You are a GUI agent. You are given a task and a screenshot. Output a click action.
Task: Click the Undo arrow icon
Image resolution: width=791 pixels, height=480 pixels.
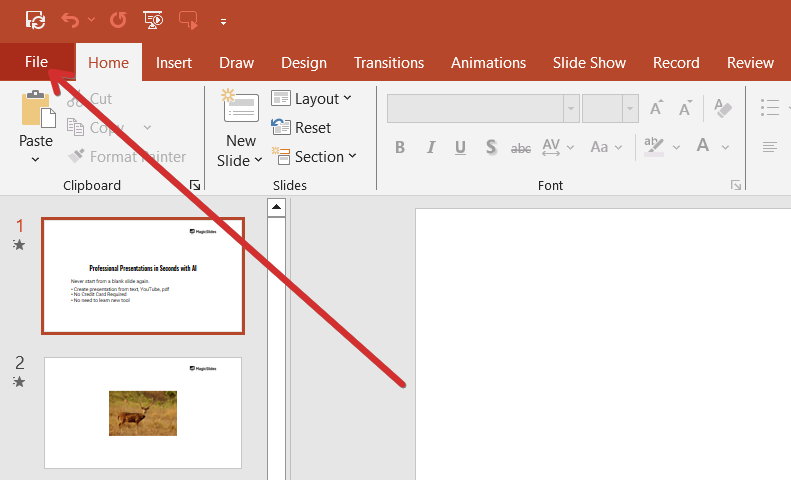(69, 19)
